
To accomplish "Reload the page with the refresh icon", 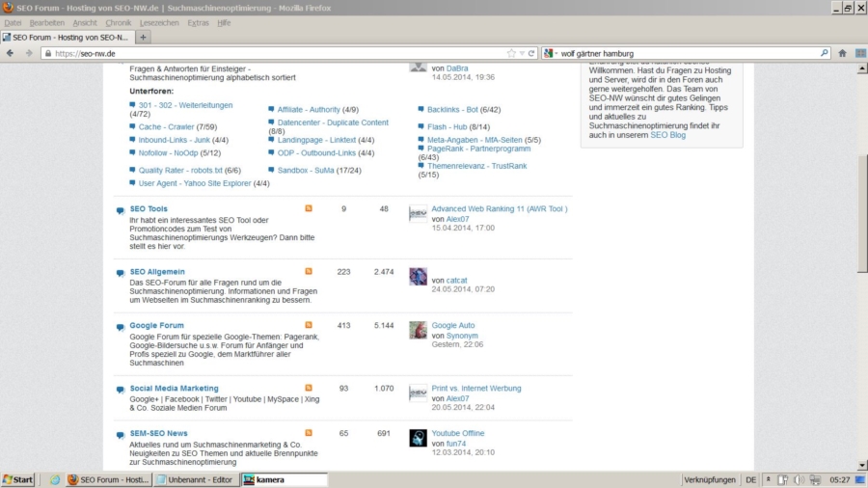I will (531, 54).
